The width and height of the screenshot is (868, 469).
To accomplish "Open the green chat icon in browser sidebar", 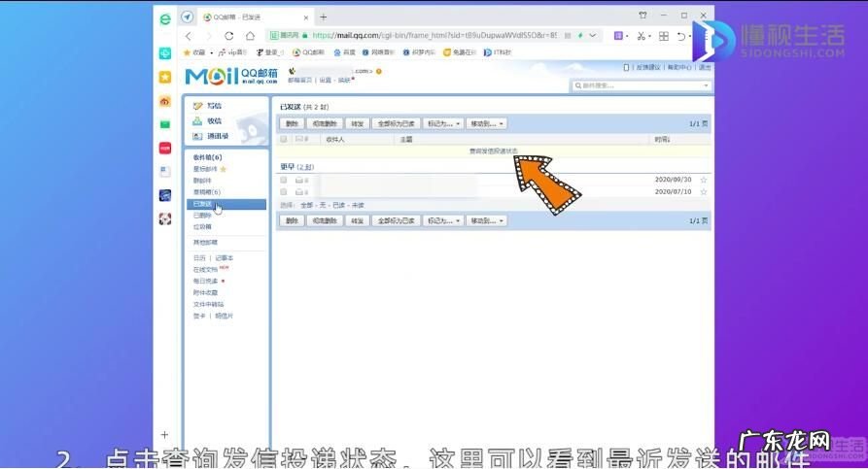I will pyautogui.click(x=165, y=53).
